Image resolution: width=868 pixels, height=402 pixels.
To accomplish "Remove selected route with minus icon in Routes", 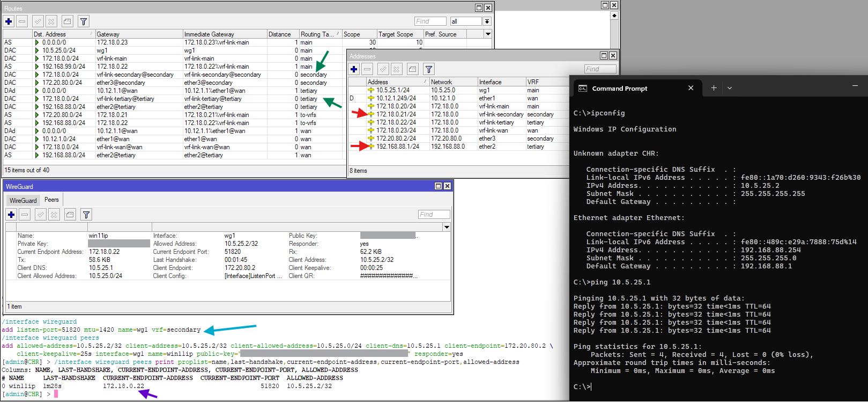I will (22, 21).
